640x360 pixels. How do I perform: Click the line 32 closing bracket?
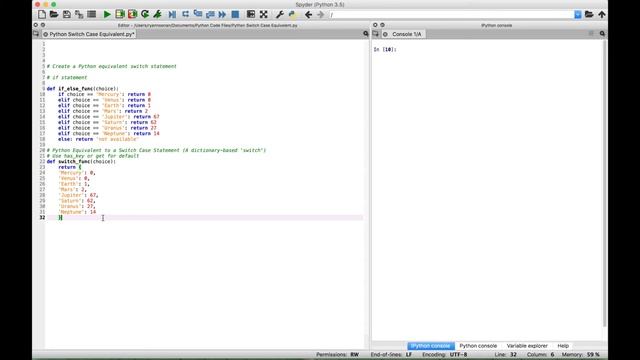(60, 218)
